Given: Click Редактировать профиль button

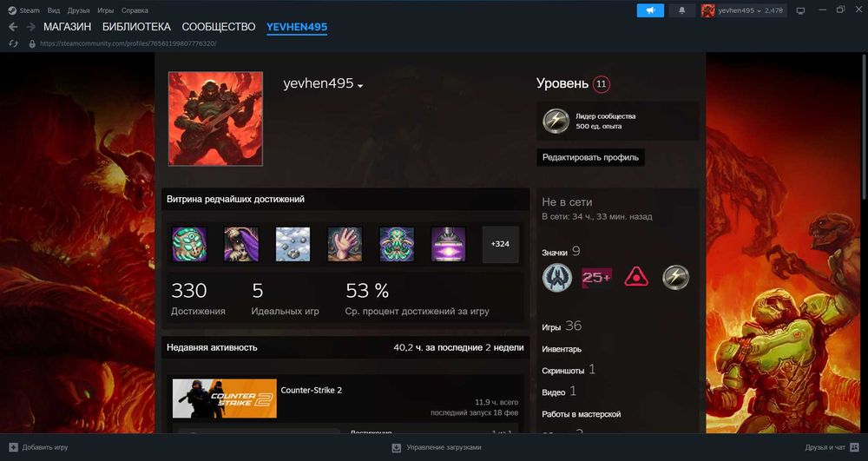Looking at the screenshot, I should [x=590, y=157].
